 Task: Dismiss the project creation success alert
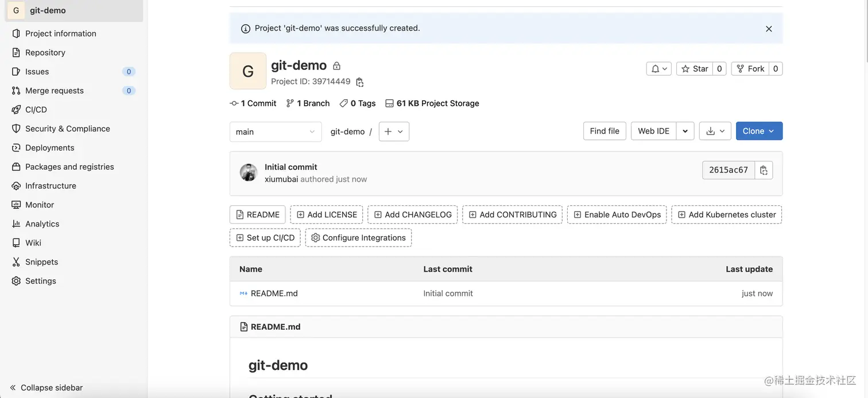(769, 28)
